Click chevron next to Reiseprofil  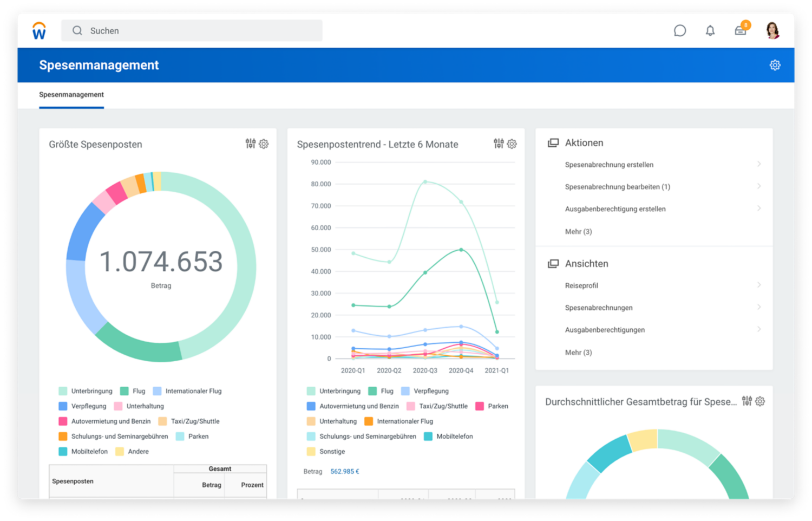[759, 285]
